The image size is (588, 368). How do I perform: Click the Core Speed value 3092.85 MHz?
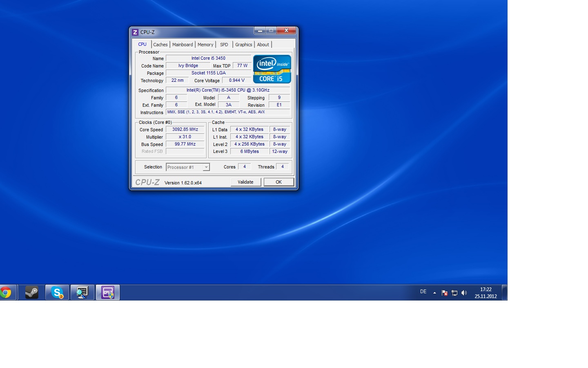point(185,130)
